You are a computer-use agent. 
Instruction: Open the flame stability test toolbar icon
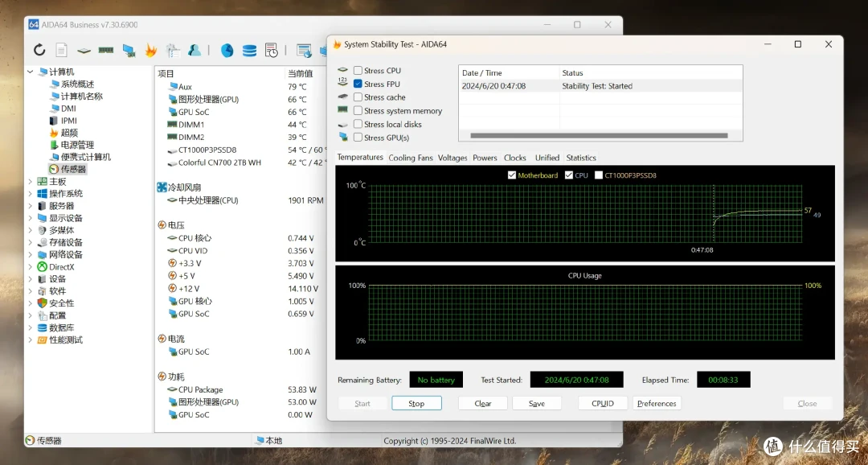pyautogui.click(x=150, y=51)
